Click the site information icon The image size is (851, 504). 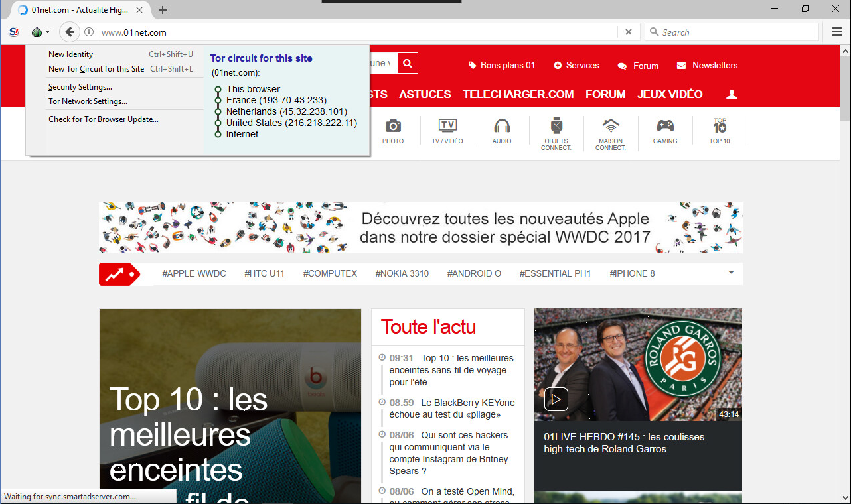[89, 32]
